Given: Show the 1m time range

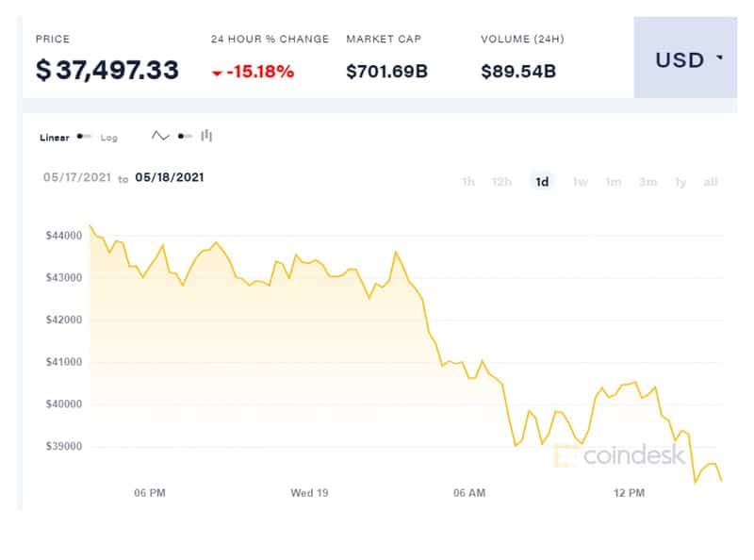Looking at the screenshot, I should pos(614,182).
